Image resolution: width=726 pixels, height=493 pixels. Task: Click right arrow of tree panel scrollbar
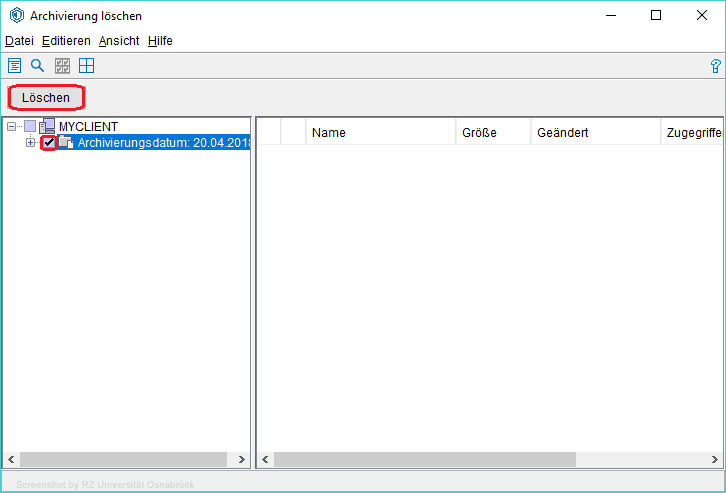click(x=242, y=460)
